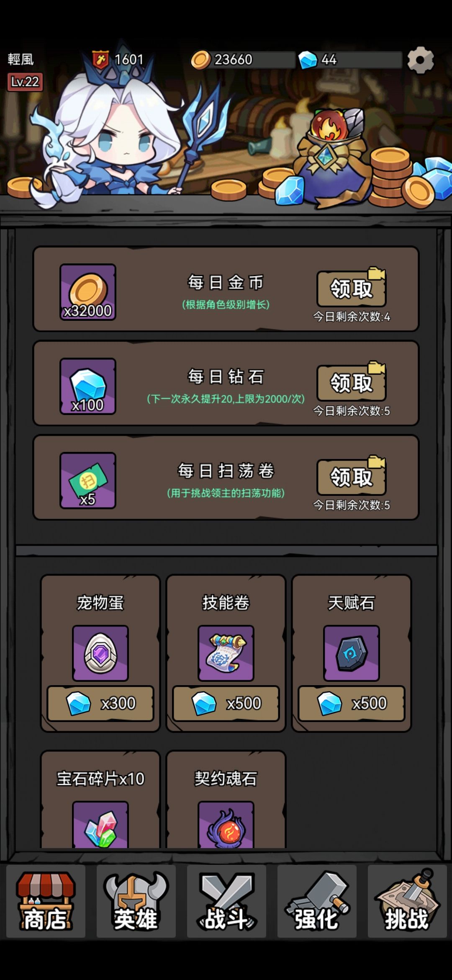Switch to the 英雄 heroes tab
Screen dimensions: 452x980
[x=136, y=901]
